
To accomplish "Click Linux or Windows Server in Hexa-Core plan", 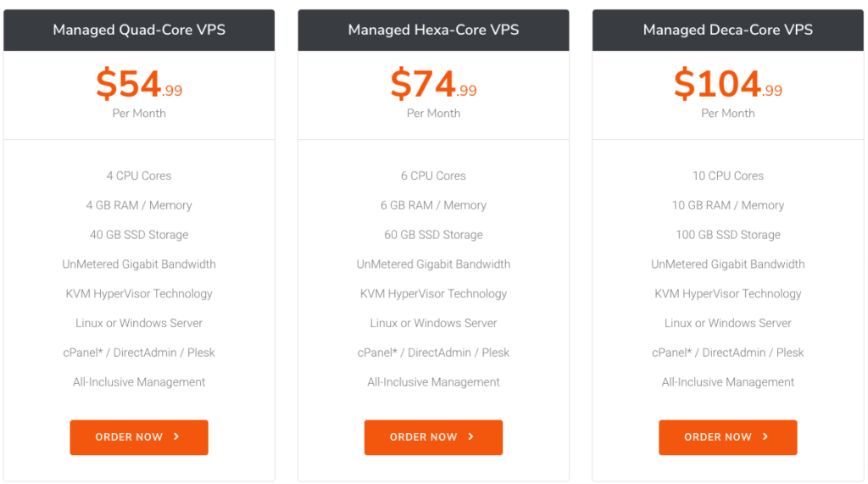I will coord(433,323).
